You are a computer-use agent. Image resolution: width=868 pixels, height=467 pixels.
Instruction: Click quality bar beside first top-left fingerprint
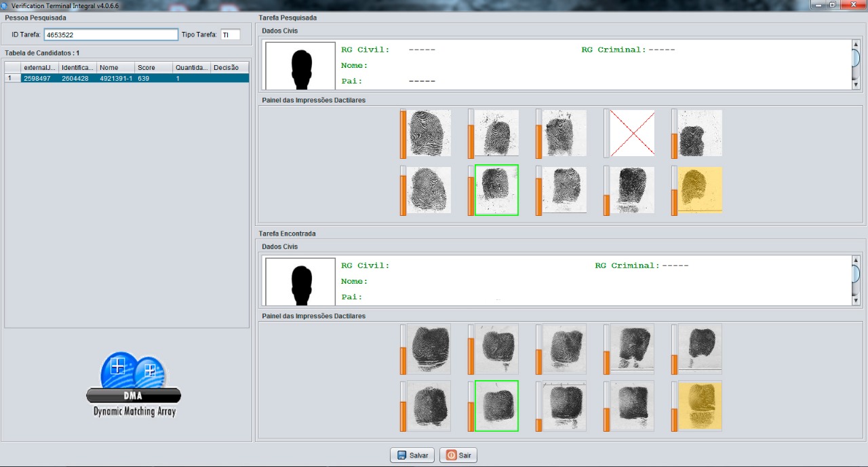(x=403, y=134)
